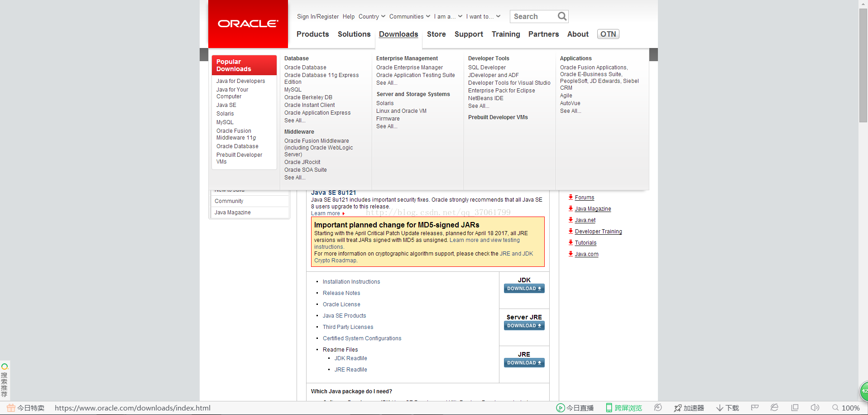Click Learn more under Java SE 8u121
The width and height of the screenshot is (868, 415).
click(x=326, y=213)
